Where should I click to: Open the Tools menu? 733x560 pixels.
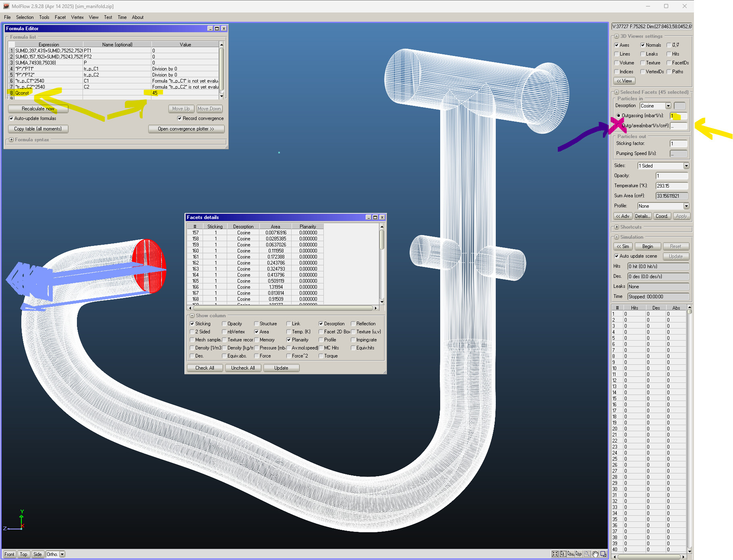[x=44, y=17]
